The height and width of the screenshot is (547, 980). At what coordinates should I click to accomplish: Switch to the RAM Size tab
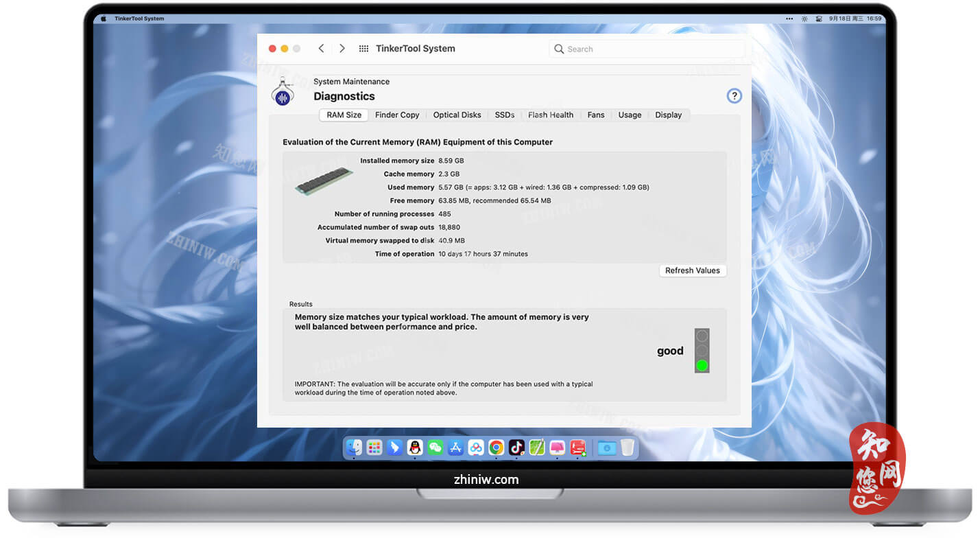(344, 115)
